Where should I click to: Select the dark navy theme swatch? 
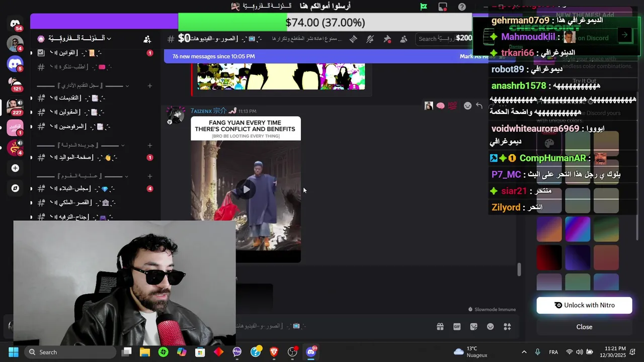pos(578,257)
